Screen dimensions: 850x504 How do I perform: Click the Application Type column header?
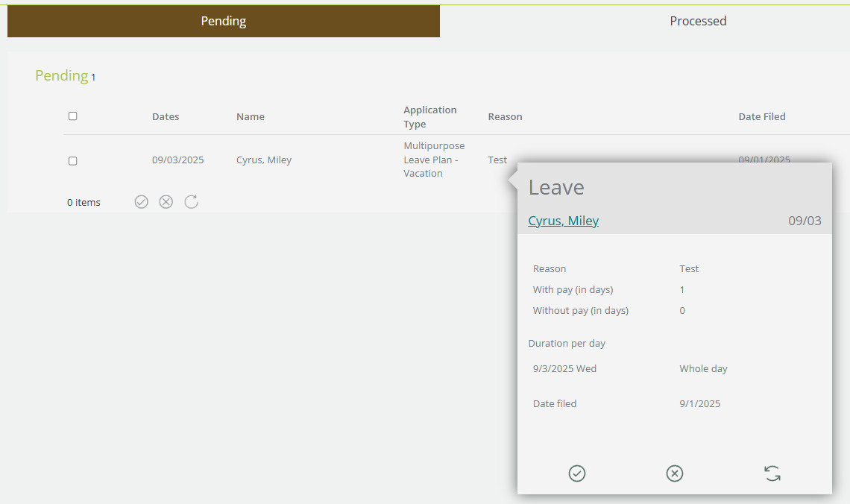point(430,117)
